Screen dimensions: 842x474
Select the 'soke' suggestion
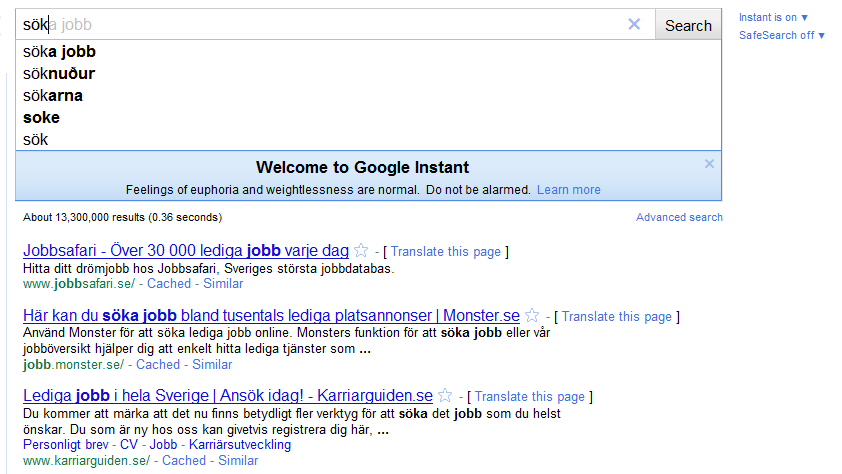coord(368,118)
